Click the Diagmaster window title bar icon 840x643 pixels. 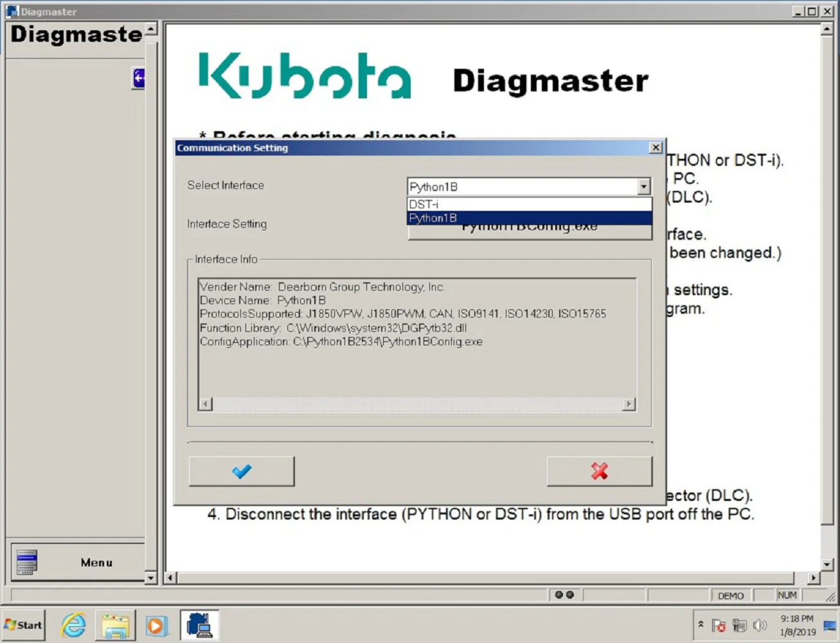coord(12,11)
